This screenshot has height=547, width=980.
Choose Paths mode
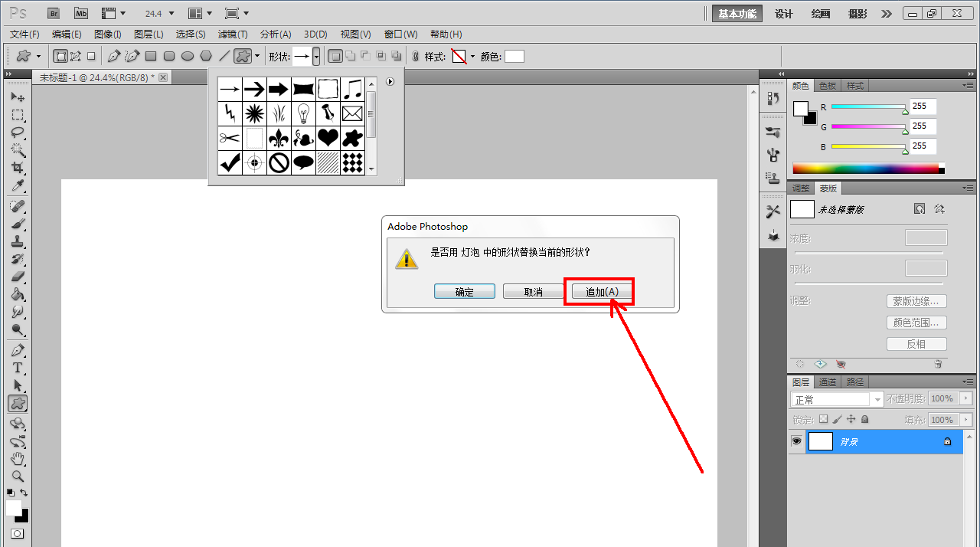(76, 56)
